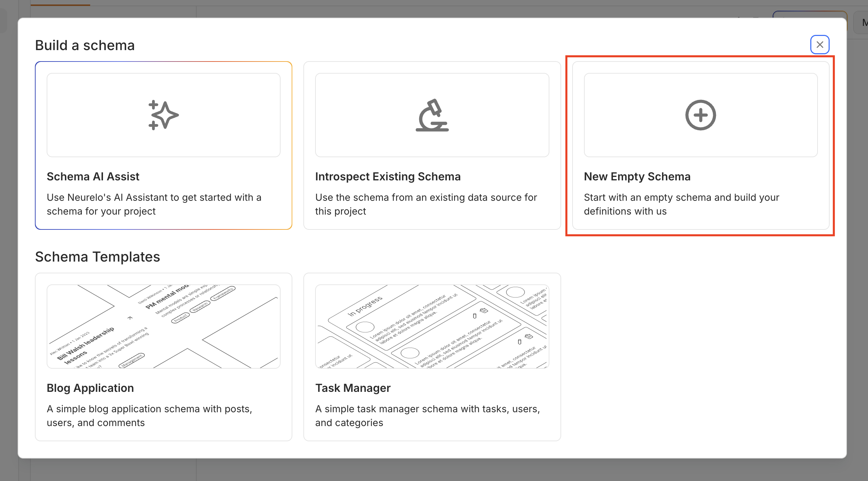
Task: Click the microscope introspect icon
Action: [x=432, y=115]
